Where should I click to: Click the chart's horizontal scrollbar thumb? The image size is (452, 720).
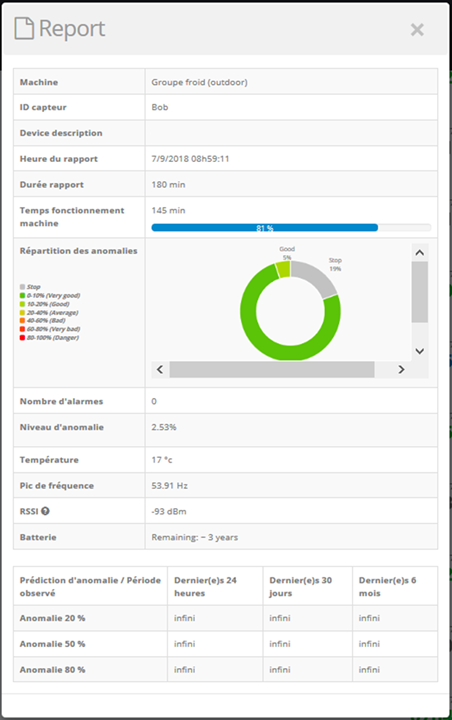[x=272, y=369]
